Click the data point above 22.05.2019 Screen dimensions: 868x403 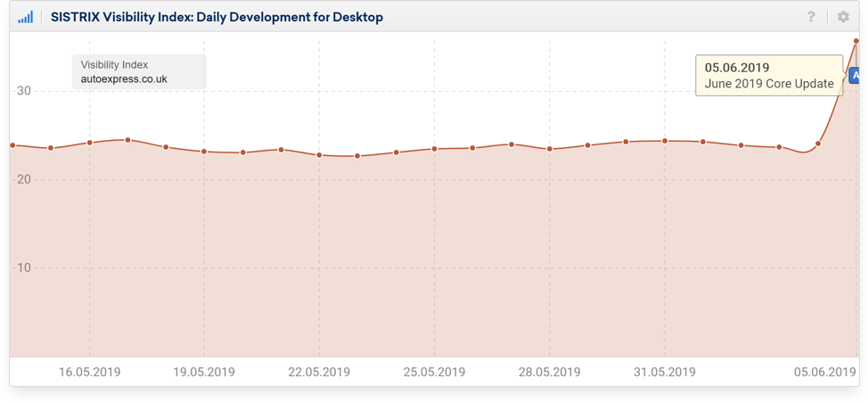point(319,155)
